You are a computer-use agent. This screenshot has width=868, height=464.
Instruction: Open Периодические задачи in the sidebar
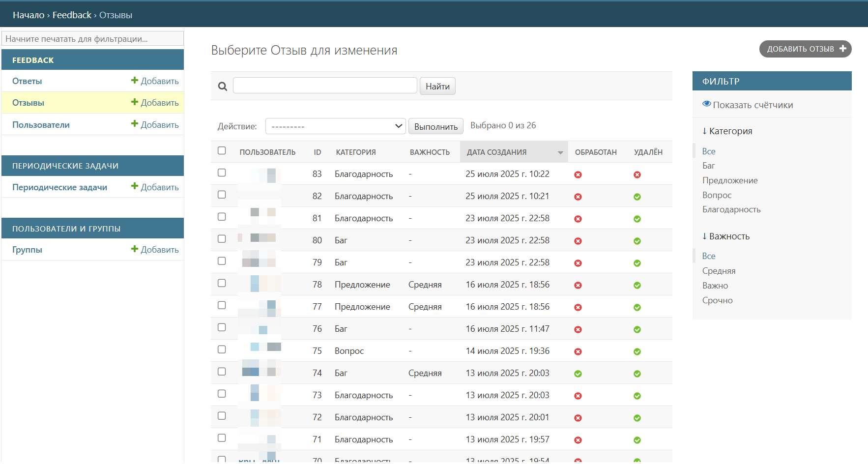(x=59, y=187)
